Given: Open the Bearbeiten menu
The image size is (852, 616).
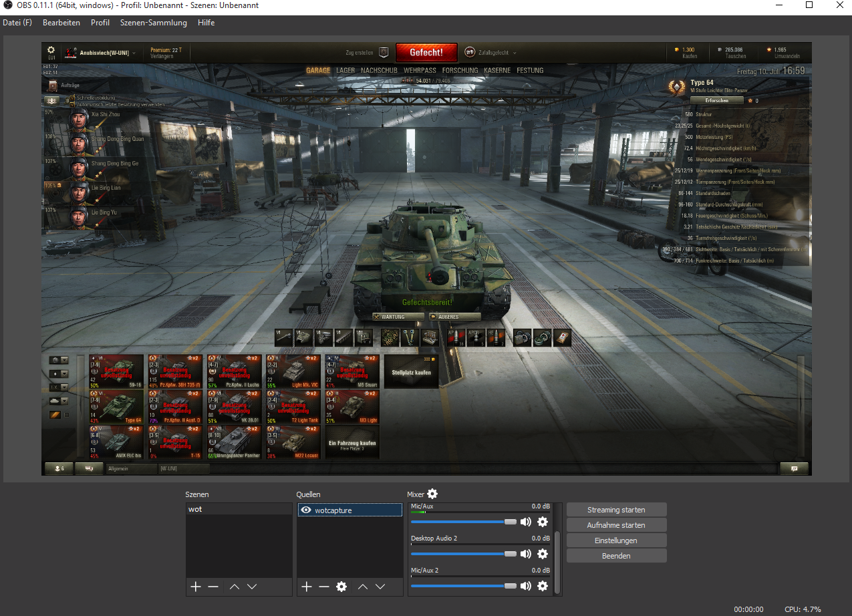Looking at the screenshot, I should (x=61, y=23).
